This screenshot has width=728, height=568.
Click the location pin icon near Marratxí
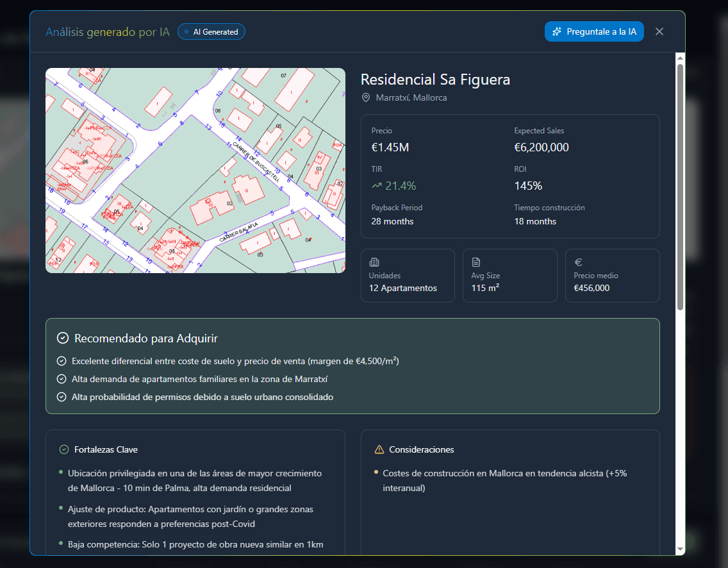366,97
